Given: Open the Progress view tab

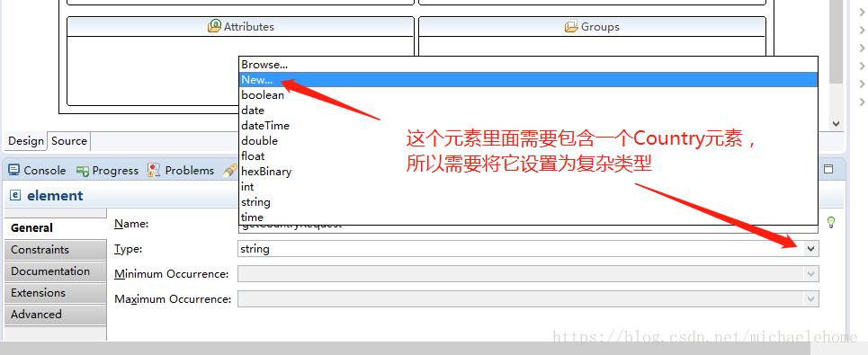Looking at the screenshot, I should pyautogui.click(x=107, y=171).
